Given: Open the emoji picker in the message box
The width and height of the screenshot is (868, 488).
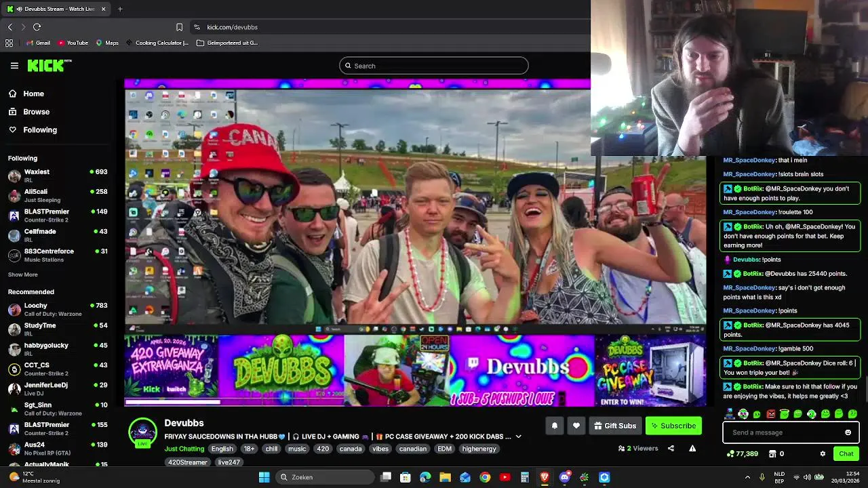Looking at the screenshot, I should click(x=848, y=432).
